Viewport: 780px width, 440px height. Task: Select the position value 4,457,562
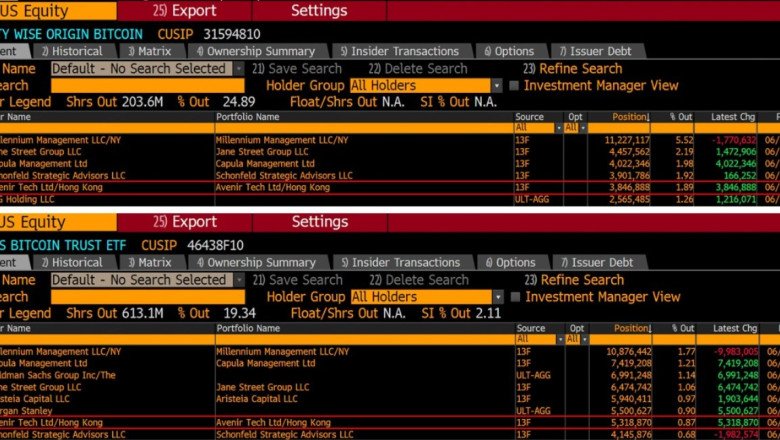click(629, 152)
